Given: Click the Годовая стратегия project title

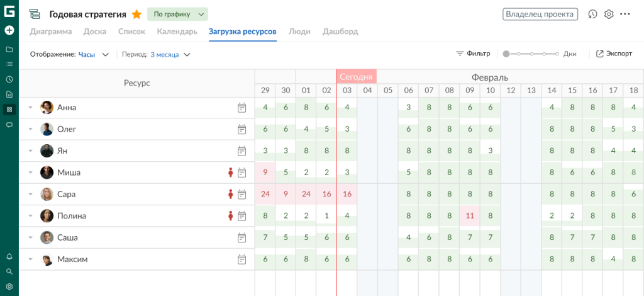Looking at the screenshot, I should pos(87,14).
